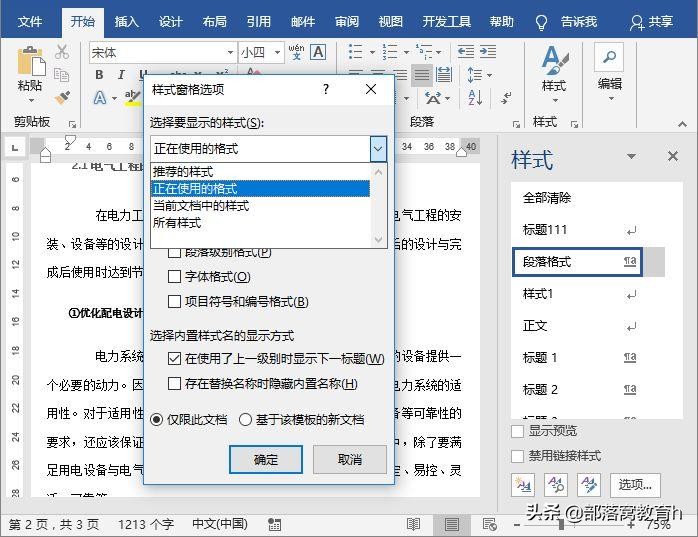
Task: Click the Print Layout view icon in status bar
Action: tap(452, 525)
